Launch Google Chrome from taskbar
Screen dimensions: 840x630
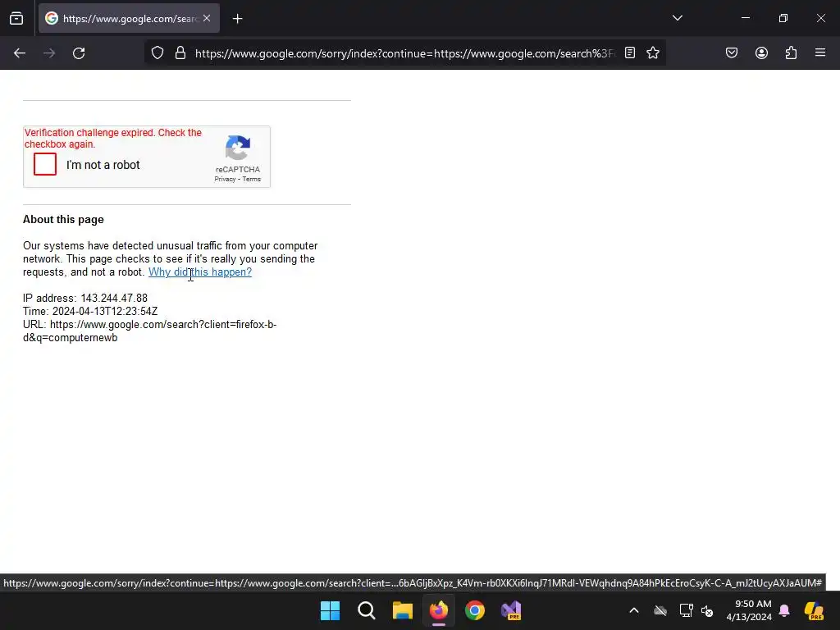(475, 610)
